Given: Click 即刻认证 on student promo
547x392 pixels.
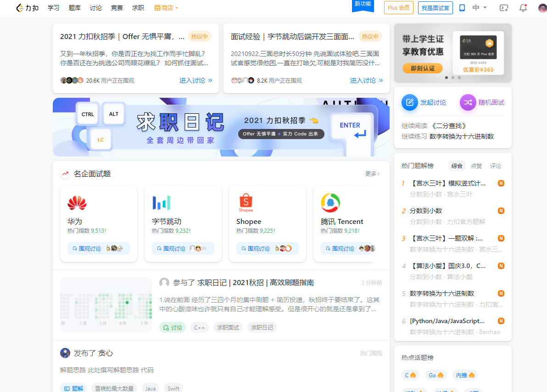Looking at the screenshot, I should click(423, 68).
